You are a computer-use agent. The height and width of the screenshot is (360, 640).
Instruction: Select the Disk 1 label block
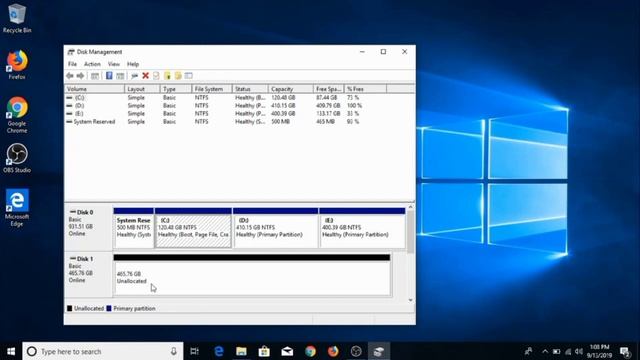point(88,274)
